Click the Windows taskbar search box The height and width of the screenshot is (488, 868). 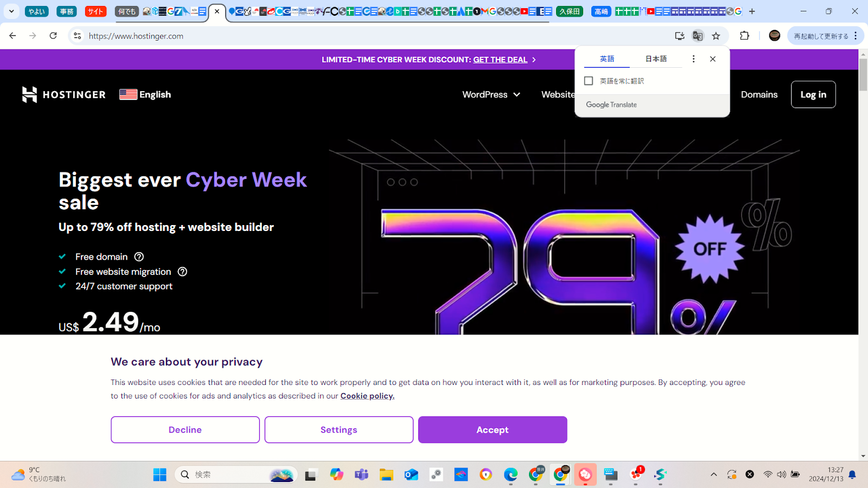236,474
